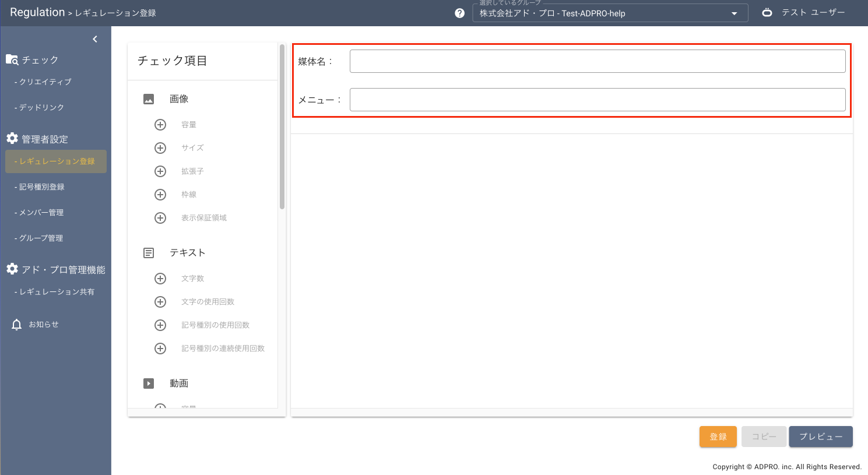Add the 表示保証領域 check item
The width and height of the screenshot is (868, 475).
(x=160, y=218)
